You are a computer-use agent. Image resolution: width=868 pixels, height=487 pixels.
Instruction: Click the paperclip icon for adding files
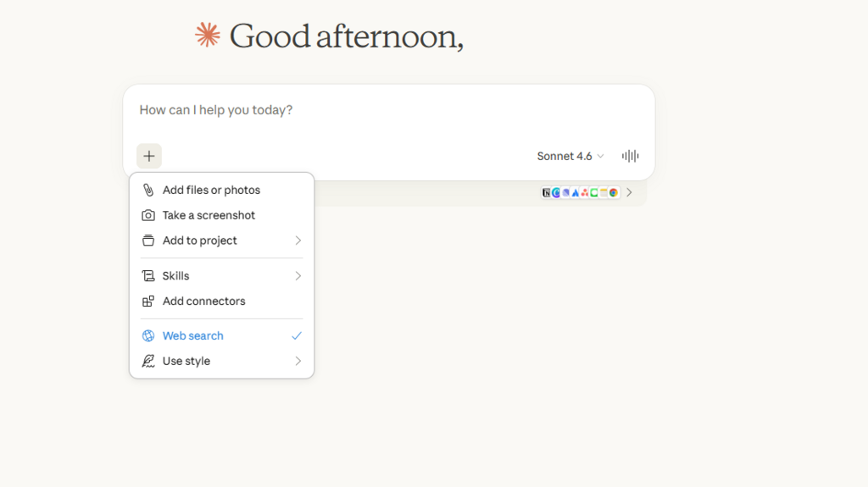tap(148, 191)
